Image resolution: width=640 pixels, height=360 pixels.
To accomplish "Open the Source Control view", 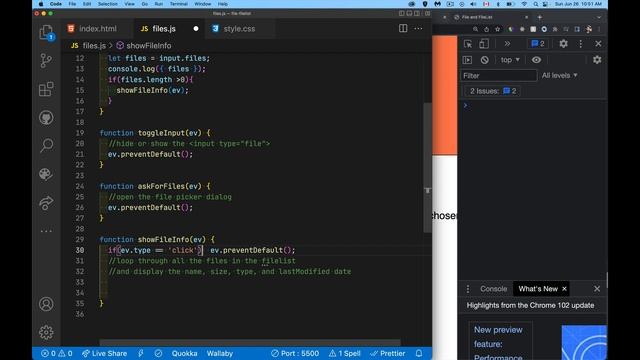I will click(46, 60).
